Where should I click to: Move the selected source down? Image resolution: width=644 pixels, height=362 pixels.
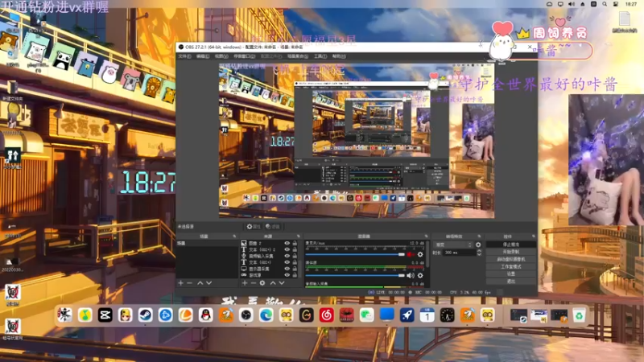click(282, 283)
